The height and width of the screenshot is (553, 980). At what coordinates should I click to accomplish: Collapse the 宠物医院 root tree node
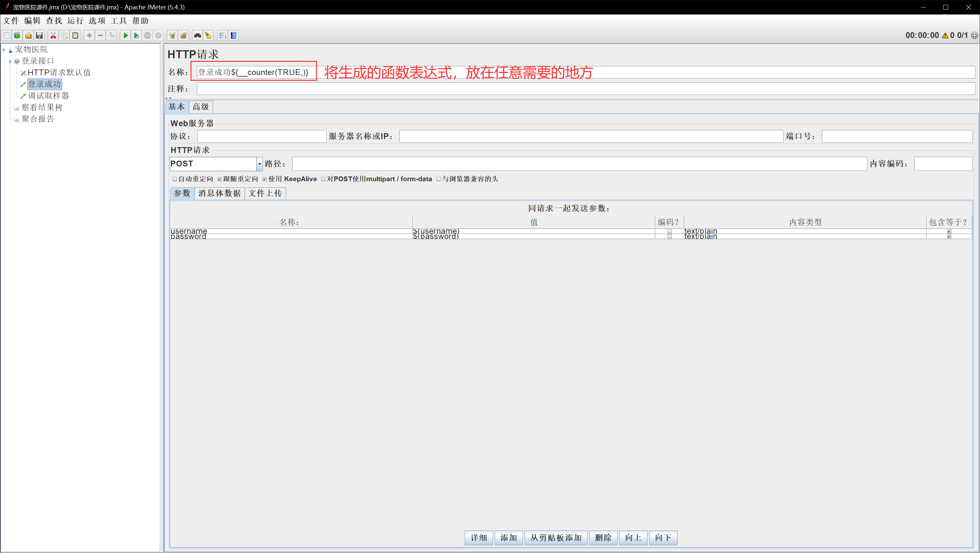coord(4,50)
